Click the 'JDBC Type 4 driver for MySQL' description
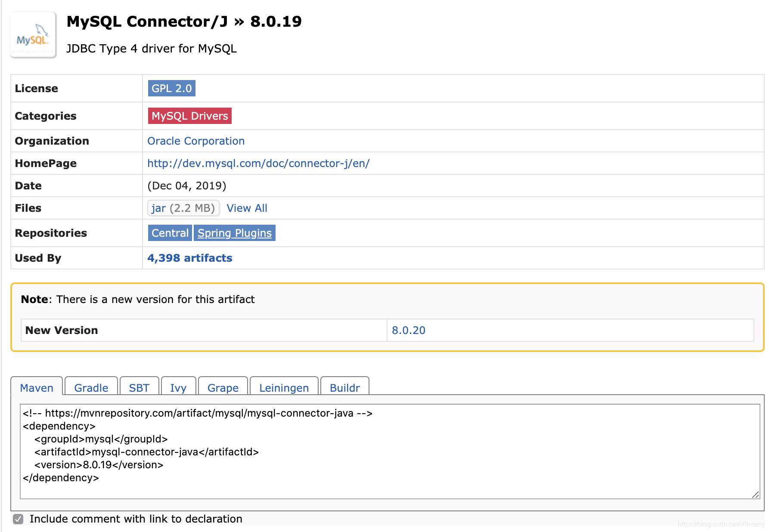Viewport: 769px width, 532px height. pos(152,49)
